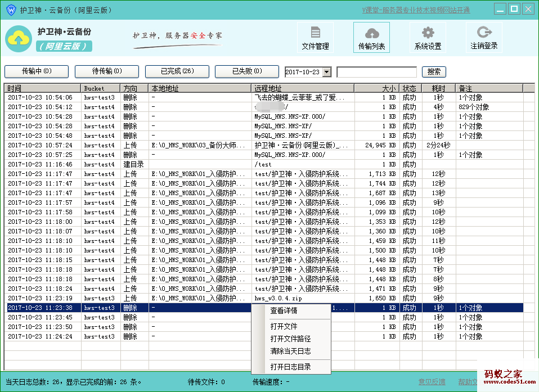The width and height of the screenshot is (539, 392).
Task: Open 系统设置 gear icon
Action: (x=428, y=33)
